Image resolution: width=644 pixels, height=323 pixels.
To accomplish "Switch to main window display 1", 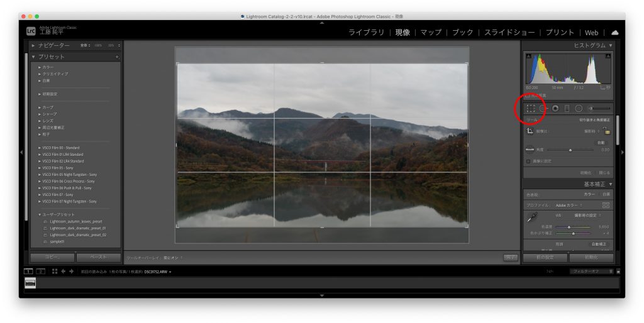I will pos(28,271).
